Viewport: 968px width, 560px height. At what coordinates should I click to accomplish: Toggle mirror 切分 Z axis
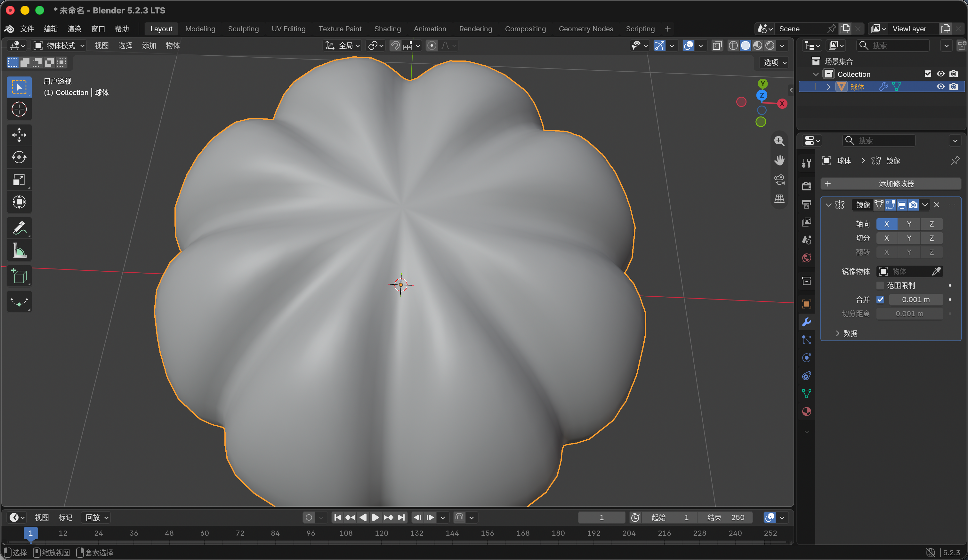(x=932, y=238)
